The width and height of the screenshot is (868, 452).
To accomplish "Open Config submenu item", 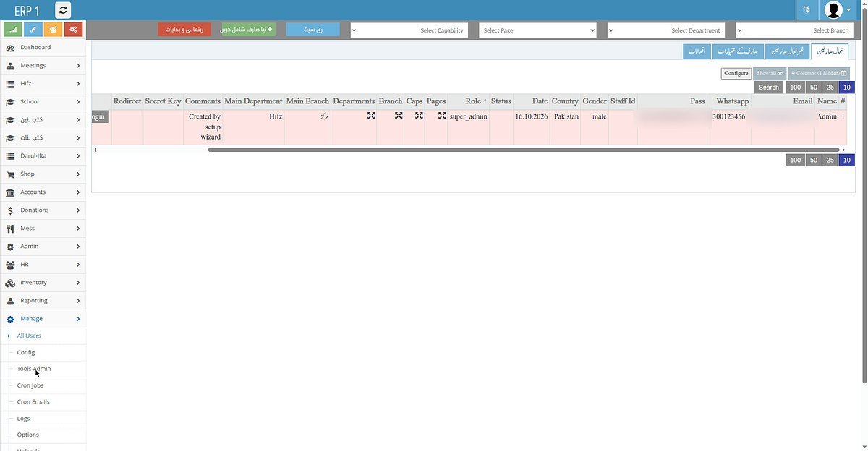I will (x=26, y=352).
